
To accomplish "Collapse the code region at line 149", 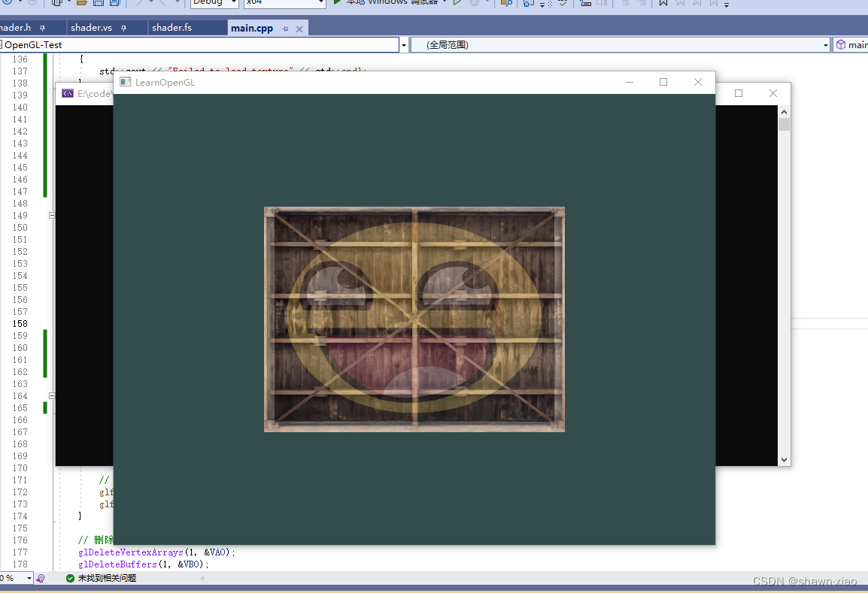I will point(51,215).
